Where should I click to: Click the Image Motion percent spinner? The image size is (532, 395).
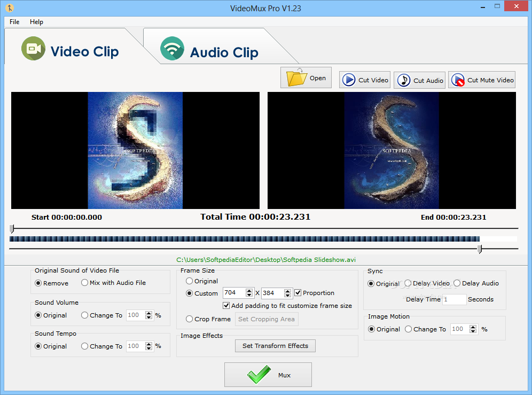pyautogui.click(x=473, y=329)
